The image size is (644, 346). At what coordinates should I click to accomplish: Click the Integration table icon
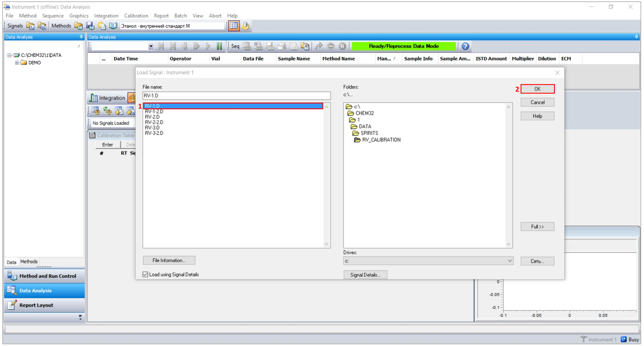pyautogui.click(x=94, y=98)
